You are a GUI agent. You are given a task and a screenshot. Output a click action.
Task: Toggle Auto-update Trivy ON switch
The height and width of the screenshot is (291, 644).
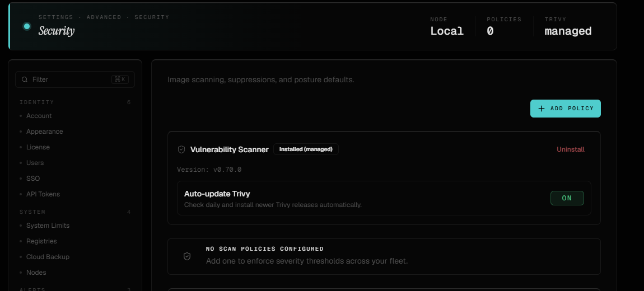pyautogui.click(x=567, y=198)
